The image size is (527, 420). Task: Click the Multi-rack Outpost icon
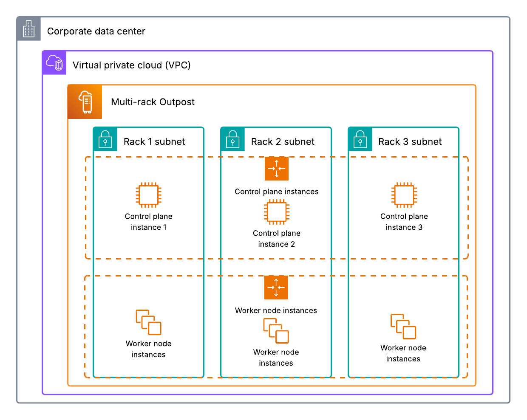coord(85,102)
